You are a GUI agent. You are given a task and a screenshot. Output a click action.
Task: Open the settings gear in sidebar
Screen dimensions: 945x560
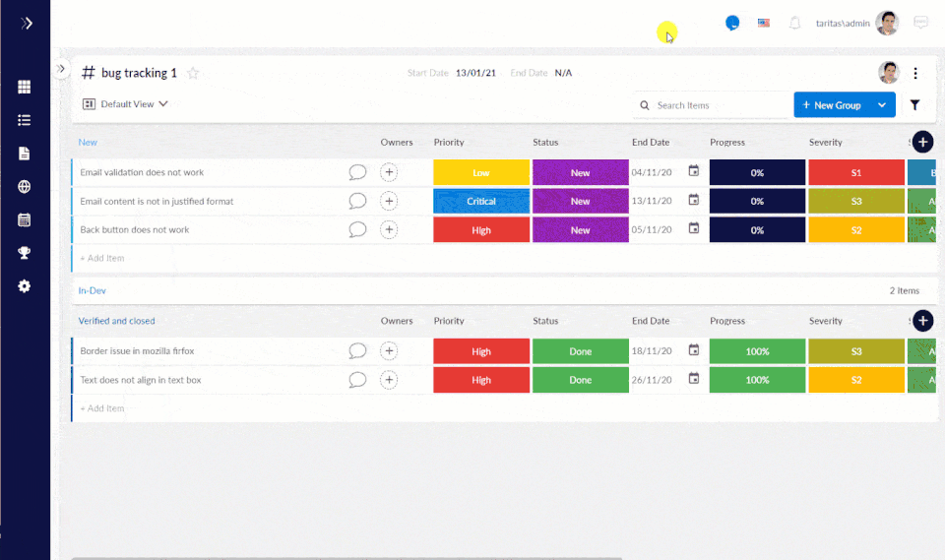pyautogui.click(x=24, y=286)
